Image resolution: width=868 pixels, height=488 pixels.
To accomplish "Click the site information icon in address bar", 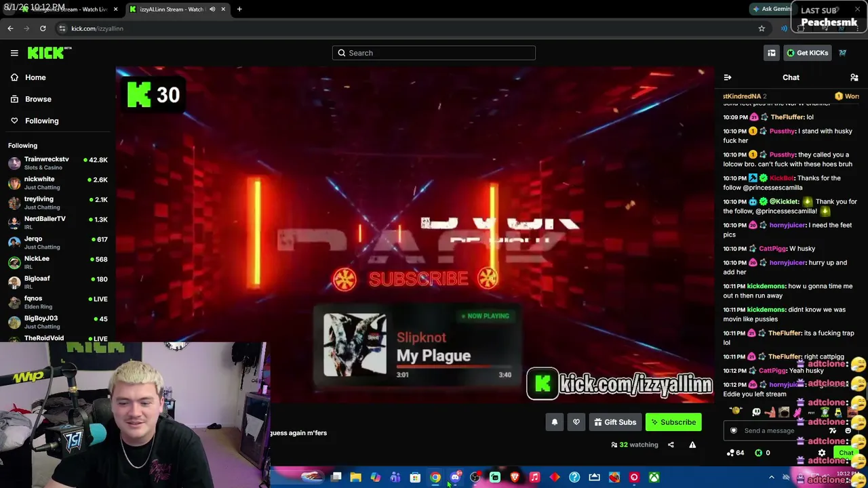I will (62, 28).
